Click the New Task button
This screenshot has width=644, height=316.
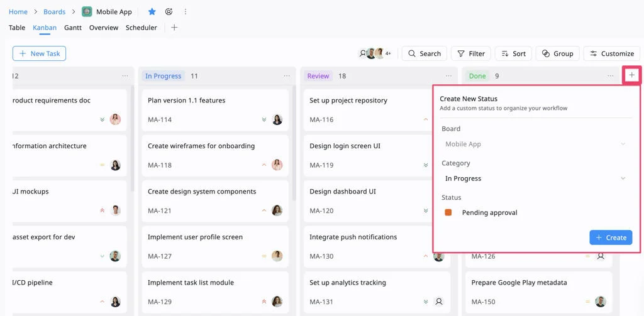39,53
